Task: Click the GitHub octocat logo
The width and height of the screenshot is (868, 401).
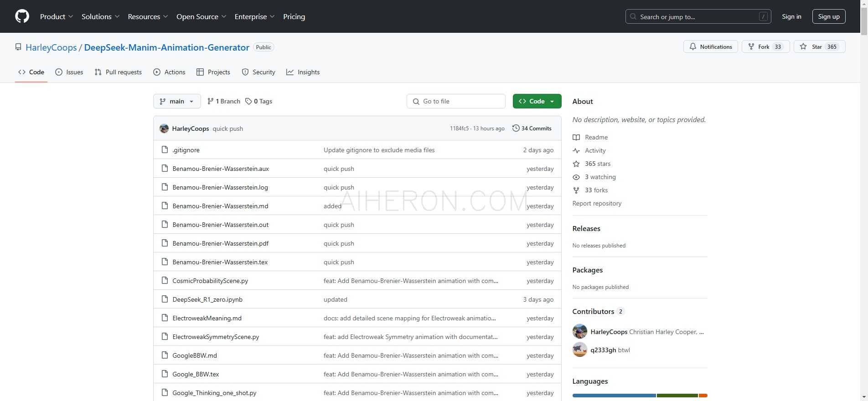Action: (x=22, y=16)
